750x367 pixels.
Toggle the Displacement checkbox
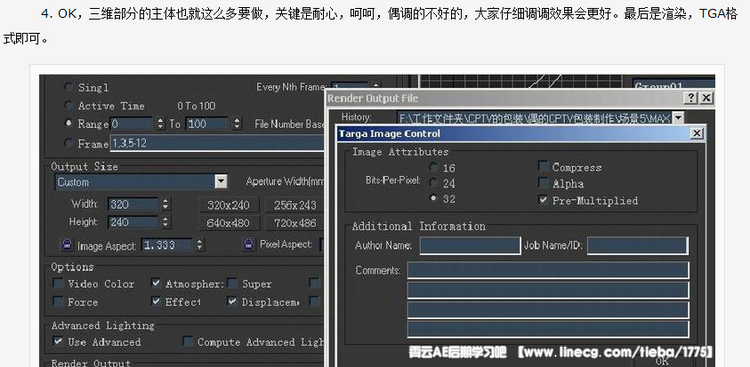tap(232, 301)
